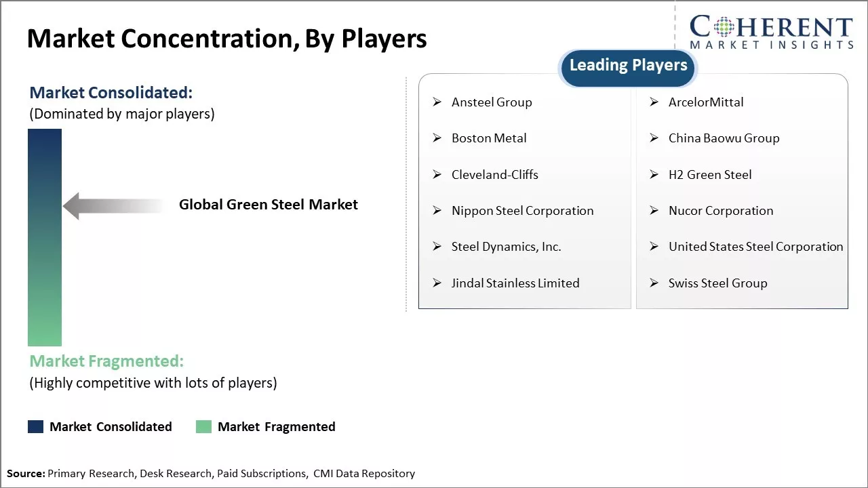Select Jindal Stainless Limited entry
The height and width of the screenshot is (488, 868).
tap(515, 283)
